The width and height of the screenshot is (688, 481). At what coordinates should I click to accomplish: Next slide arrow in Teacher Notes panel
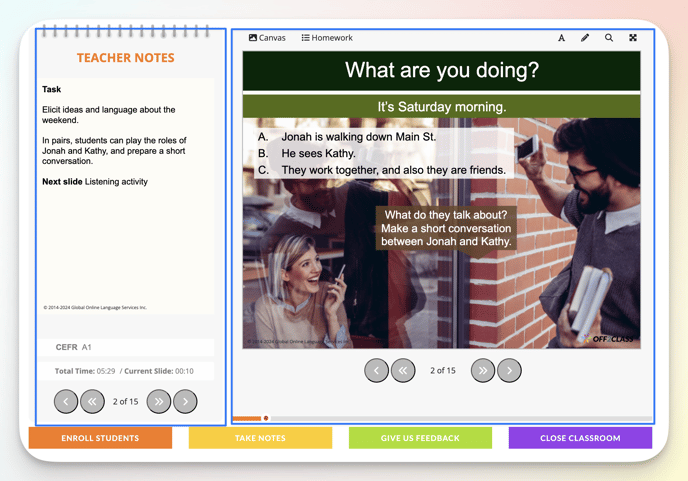point(185,401)
